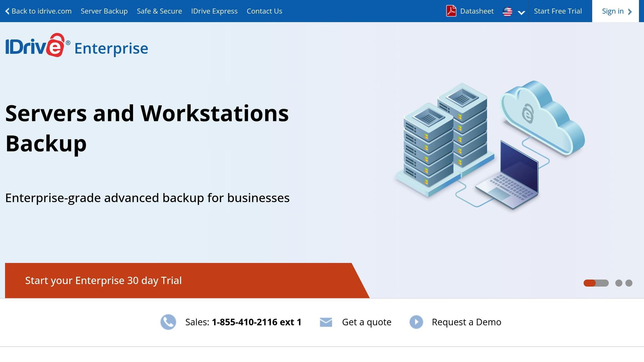Viewport: 644px width, 362px height.
Task: Click Start your Enterprise 30 day Trial
Action: click(x=103, y=280)
